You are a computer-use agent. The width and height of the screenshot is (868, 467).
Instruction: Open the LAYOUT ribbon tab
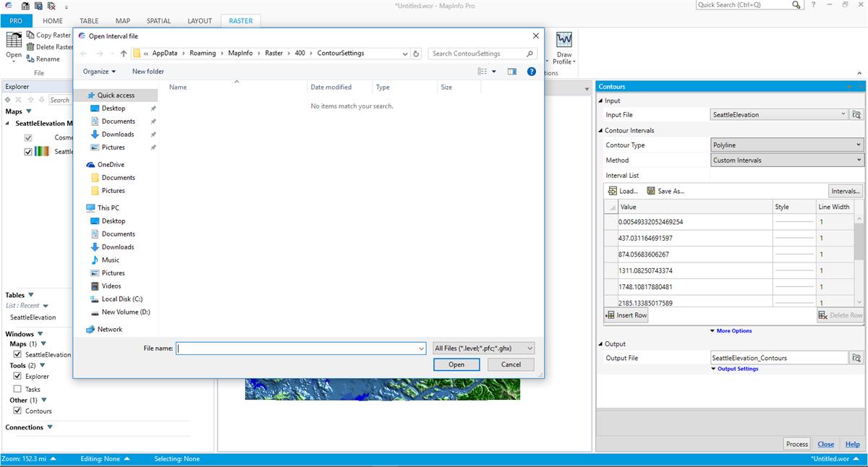[x=200, y=21]
